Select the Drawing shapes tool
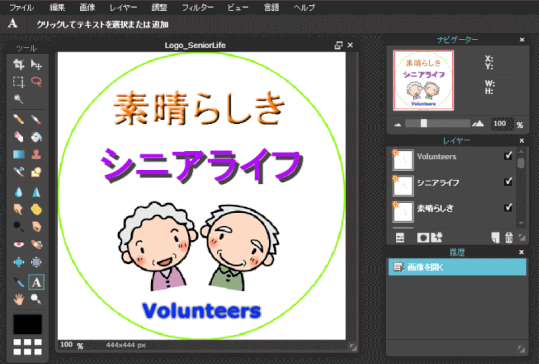539x364 pixels. point(36,172)
